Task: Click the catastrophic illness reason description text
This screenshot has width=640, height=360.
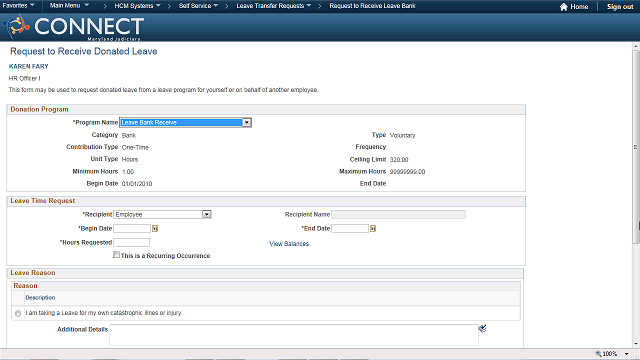Action: click(104, 313)
